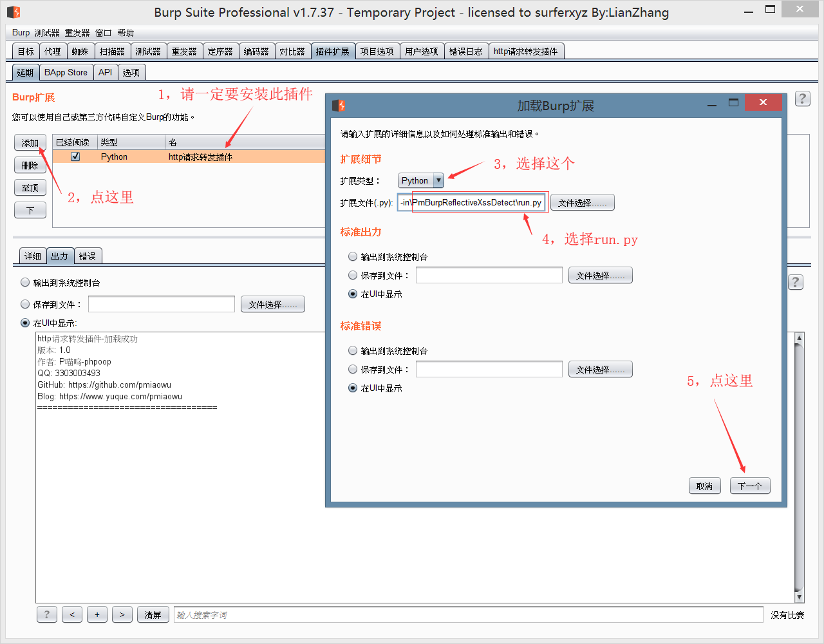Switch to the 测试器 tab
The height and width of the screenshot is (644, 824).
pyautogui.click(x=148, y=52)
